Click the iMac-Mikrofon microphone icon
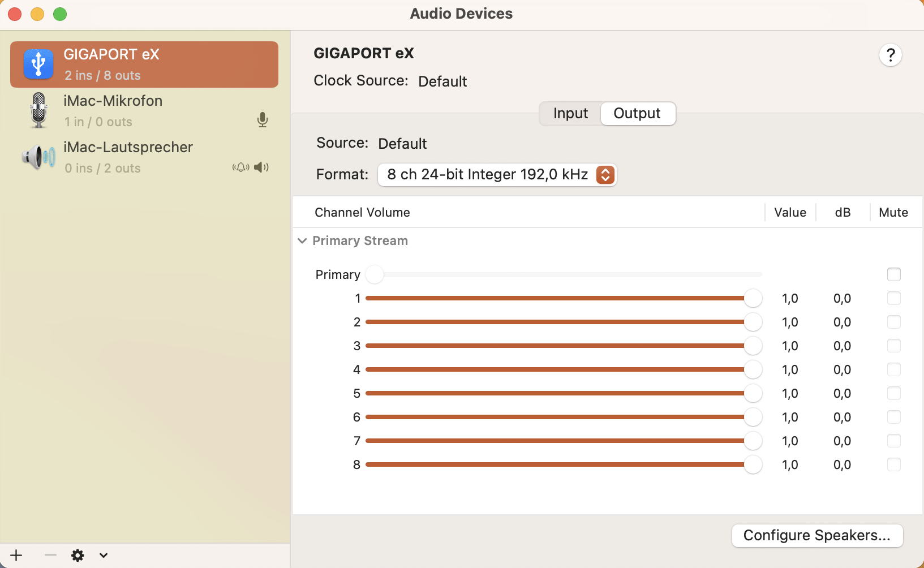Viewport: 924px width, 568px height. click(38, 110)
